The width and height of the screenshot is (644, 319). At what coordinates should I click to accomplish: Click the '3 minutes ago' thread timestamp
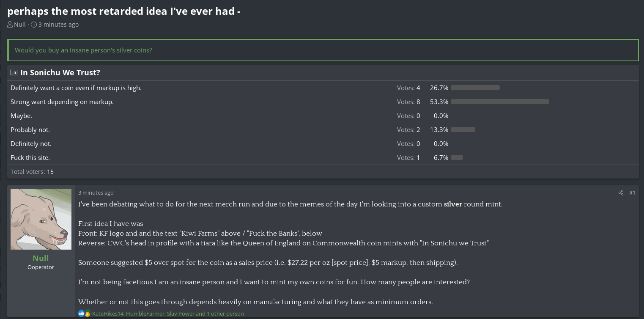[58, 25]
